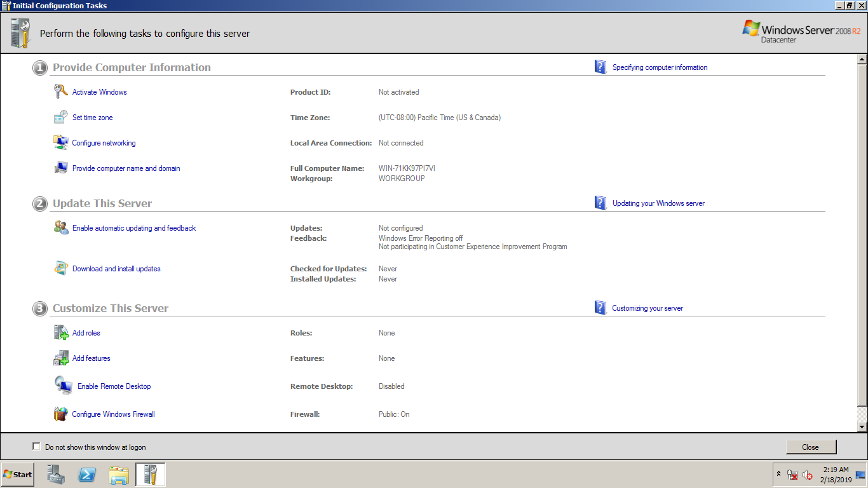Screen dimensions: 868x488
Task: Click the automatic updating and feedback icon
Action: point(61,227)
